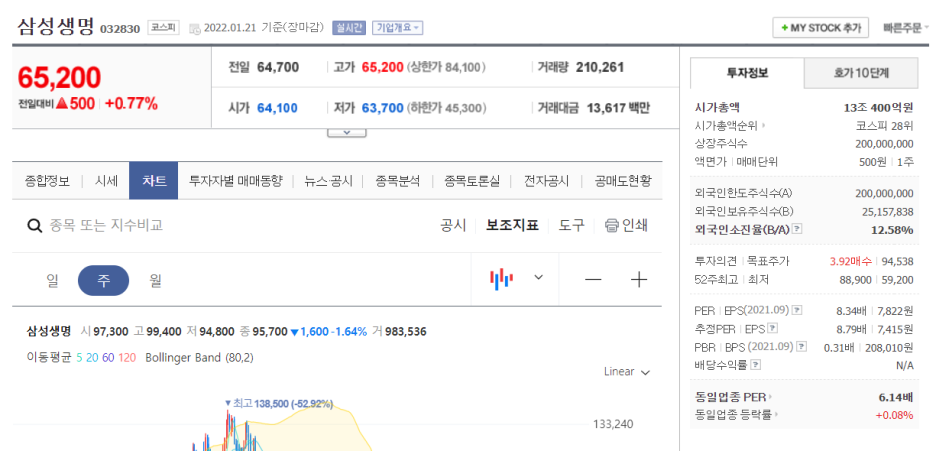Toggle the 실시간 real-time button
The image size is (936, 451).
pos(349,28)
